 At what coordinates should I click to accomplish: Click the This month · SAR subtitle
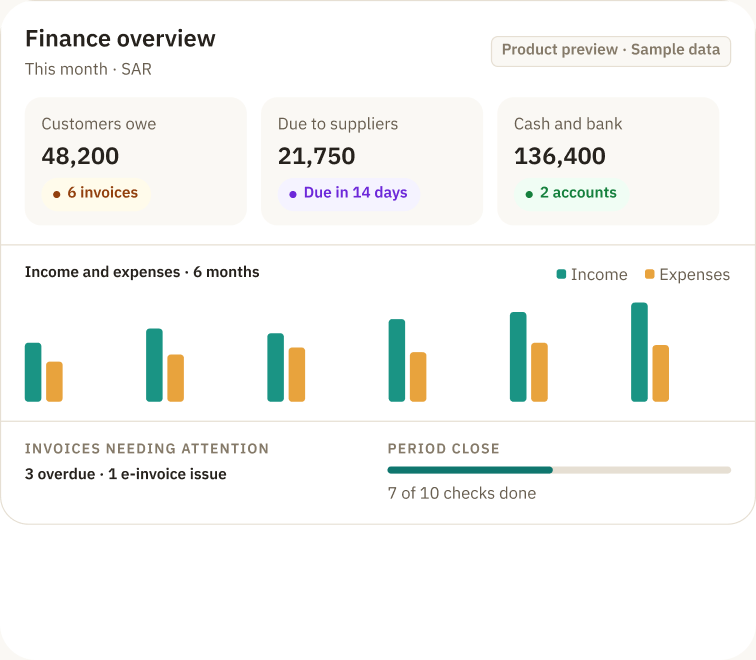tap(88, 69)
